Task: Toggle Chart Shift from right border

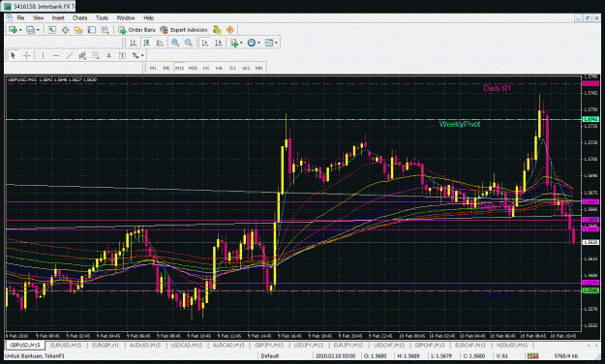Action: pos(219,43)
